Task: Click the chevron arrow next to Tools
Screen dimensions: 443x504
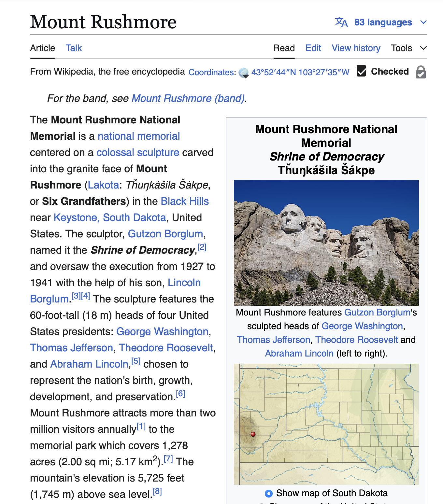Action: click(423, 48)
